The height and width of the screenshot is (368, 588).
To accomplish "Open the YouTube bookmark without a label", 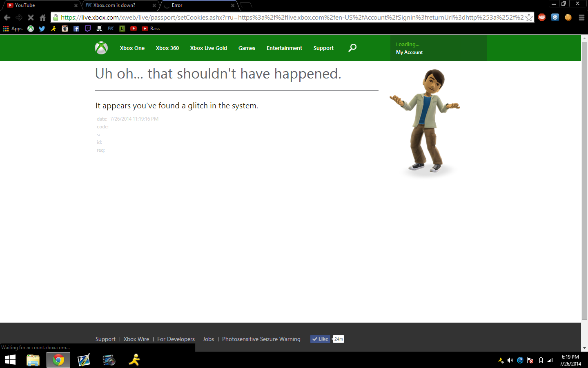I will [134, 29].
